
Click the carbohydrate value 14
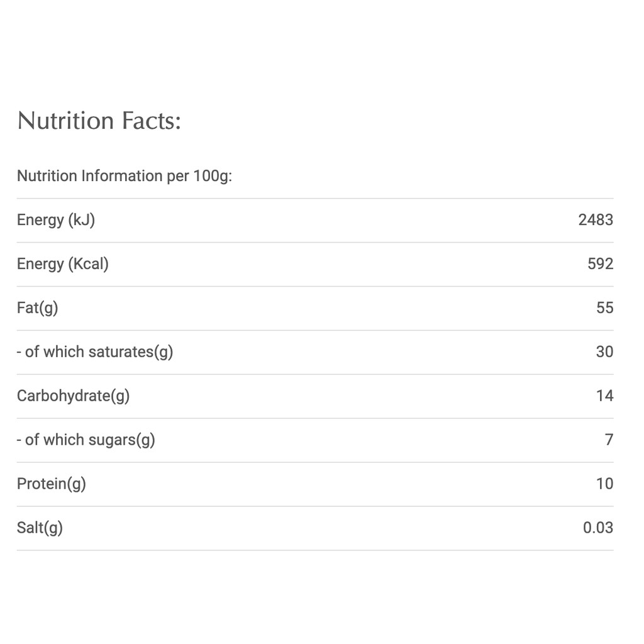[604, 396]
